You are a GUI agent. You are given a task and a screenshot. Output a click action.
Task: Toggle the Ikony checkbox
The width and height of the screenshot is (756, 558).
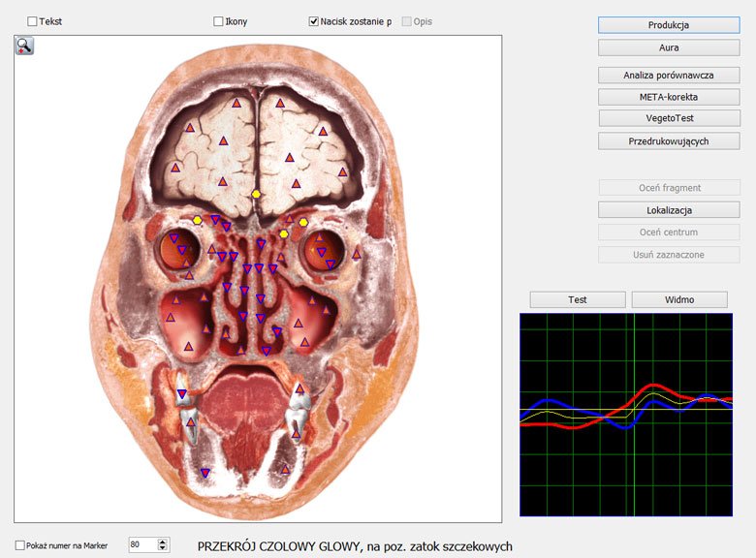(x=219, y=21)
